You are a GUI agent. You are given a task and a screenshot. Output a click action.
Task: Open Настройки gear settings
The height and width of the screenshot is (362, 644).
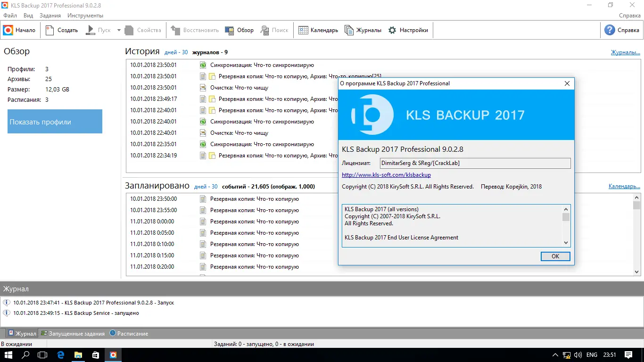click(x=408, y=30)
